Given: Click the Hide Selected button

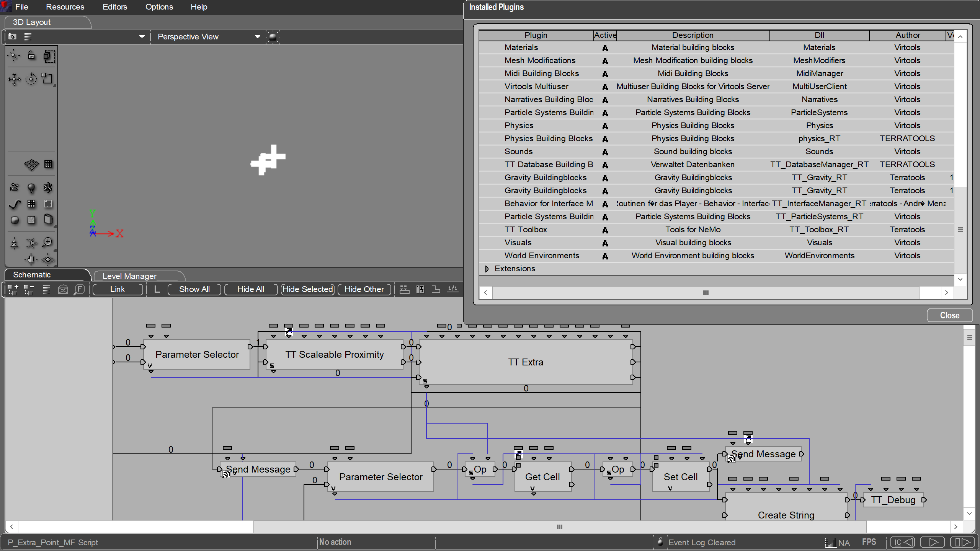Looking at the screenshot, I should coord(307,289).
